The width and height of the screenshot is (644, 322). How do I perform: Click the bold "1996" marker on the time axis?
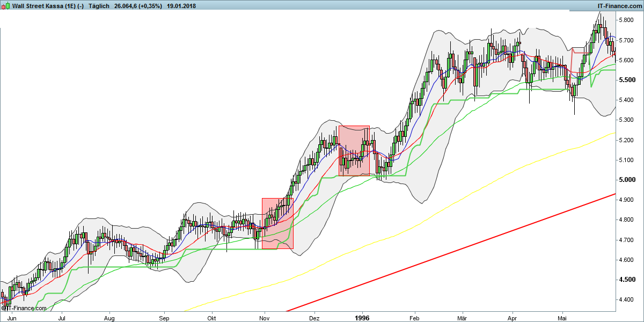coord(362,318)
